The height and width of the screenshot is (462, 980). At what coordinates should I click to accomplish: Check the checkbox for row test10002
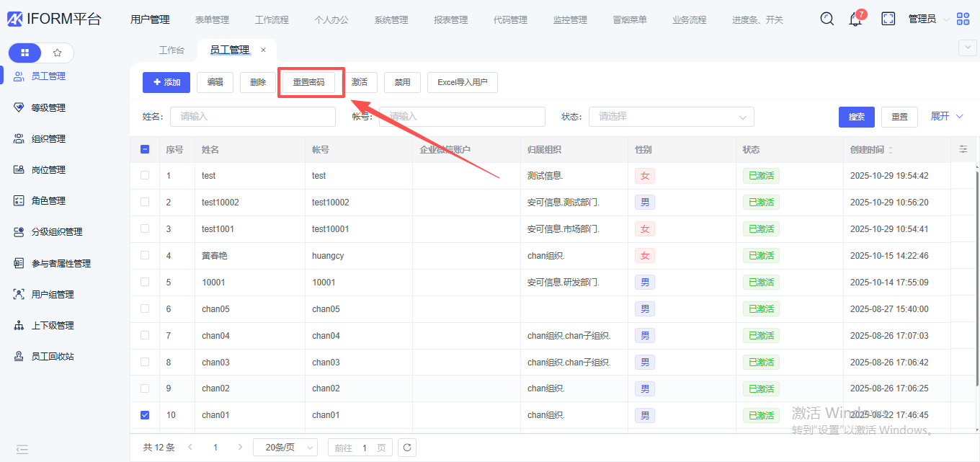(145, 202)
